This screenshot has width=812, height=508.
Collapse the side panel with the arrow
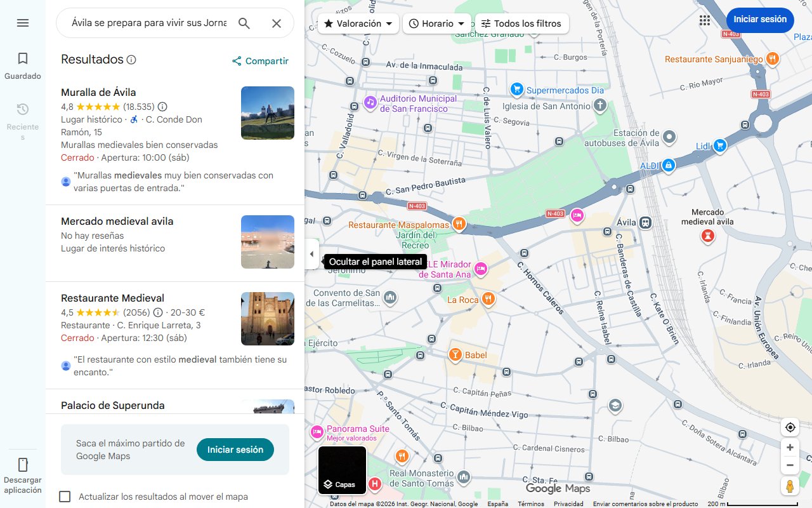[312, 254]
